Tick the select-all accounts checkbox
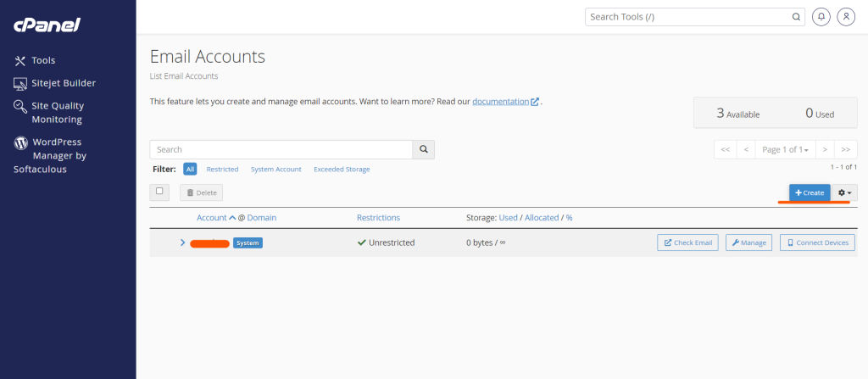This screenshot has width=868, height=379. (159, 192)
